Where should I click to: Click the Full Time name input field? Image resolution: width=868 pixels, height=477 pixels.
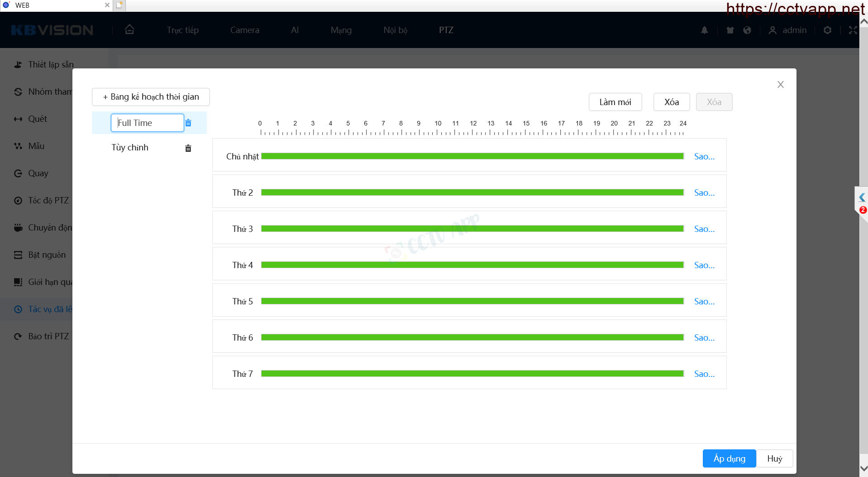[x=147, y=123]
